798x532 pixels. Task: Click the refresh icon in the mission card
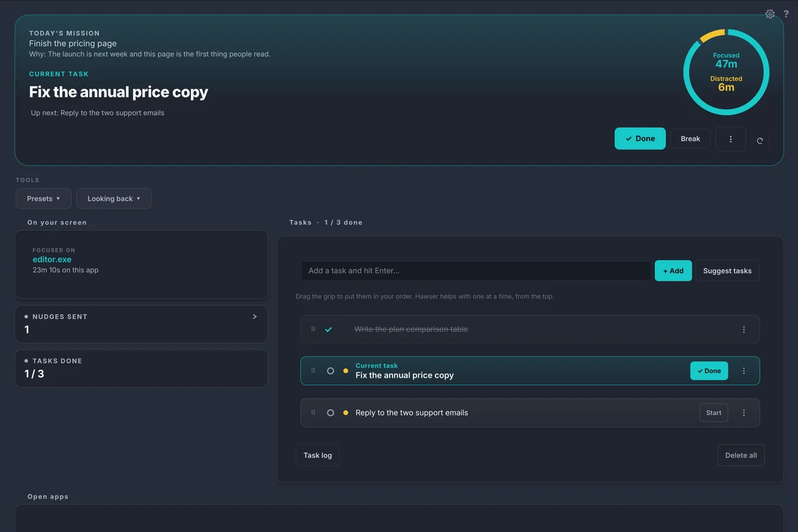[760, 140]
